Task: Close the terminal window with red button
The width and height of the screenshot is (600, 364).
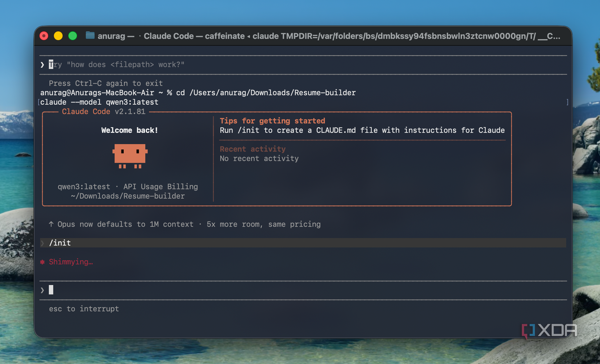Action: click(44, 36)
